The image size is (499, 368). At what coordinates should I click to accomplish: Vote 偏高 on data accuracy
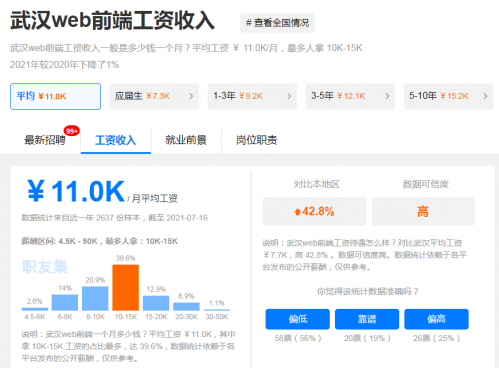point(436,319)
